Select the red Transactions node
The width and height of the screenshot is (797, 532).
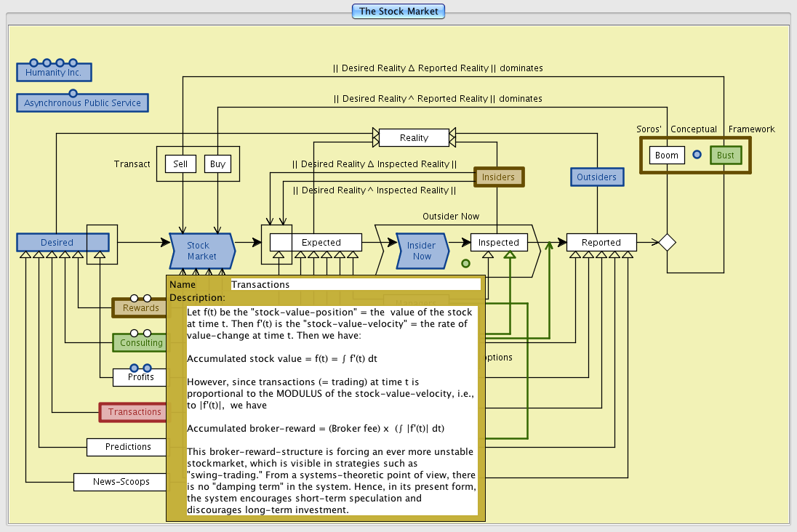[x=135, y=412]
